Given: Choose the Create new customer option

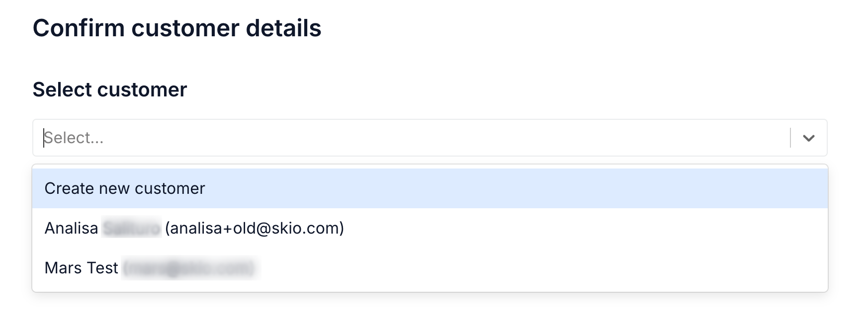Looking at the screenshot, I should click(x=430, y=188).
